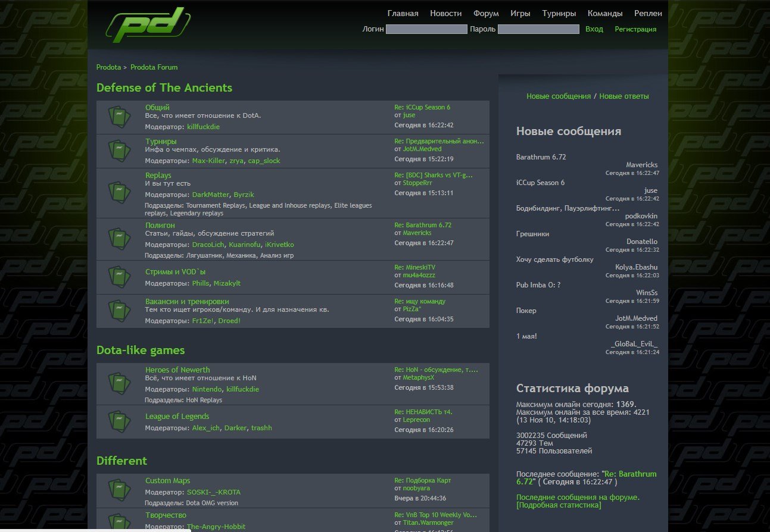Open the Реплеи menu item
770x532 pixels.
tap(647, 13)
